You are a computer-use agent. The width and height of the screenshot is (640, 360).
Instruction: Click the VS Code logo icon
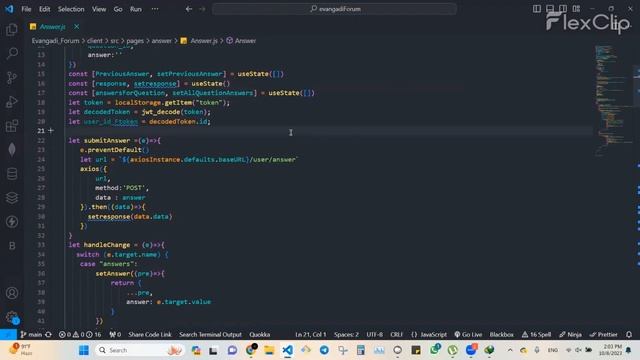[9, 9]
